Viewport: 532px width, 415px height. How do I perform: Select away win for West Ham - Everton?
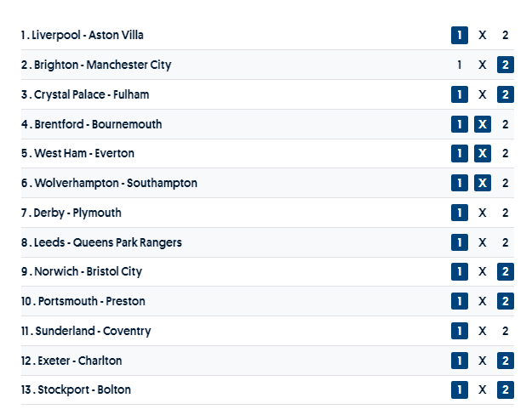click(505, 154)
